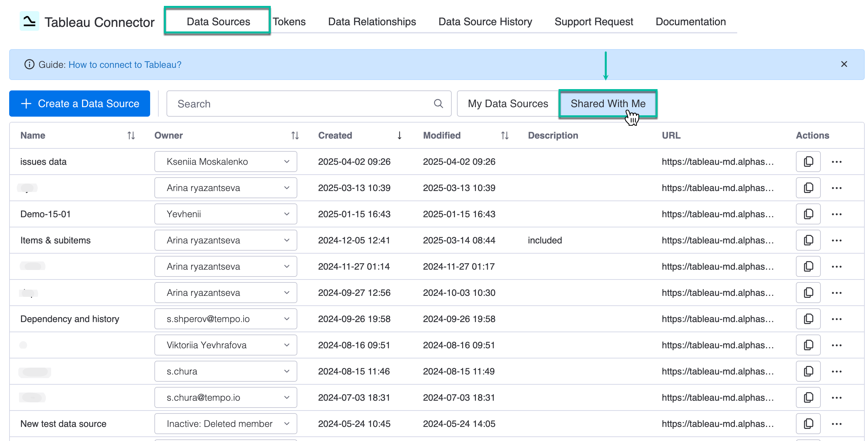
Task: Copy the URL for Demo-15-01
Action: (x=808, y=214)
